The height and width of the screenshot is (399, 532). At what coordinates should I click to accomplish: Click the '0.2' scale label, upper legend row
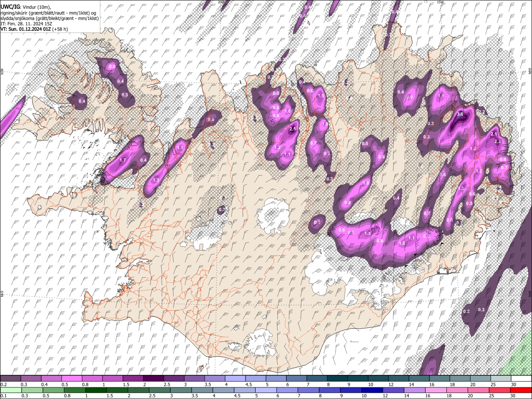pyautogui.click(x=3, y=384)
